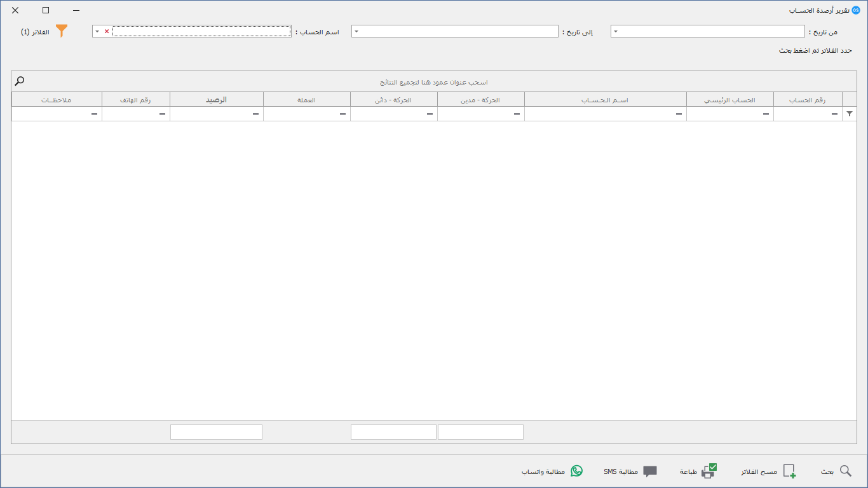The height and width of the screenshot is (488, 868).
Task: Open the إلى تاريخ date dropdown
Action: 356,31
